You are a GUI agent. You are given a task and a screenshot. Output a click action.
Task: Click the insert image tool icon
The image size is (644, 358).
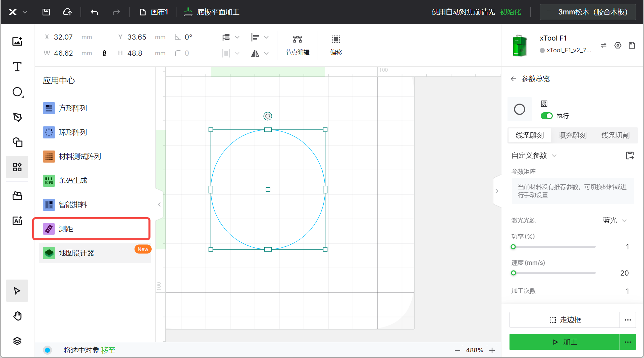(17, 41)
